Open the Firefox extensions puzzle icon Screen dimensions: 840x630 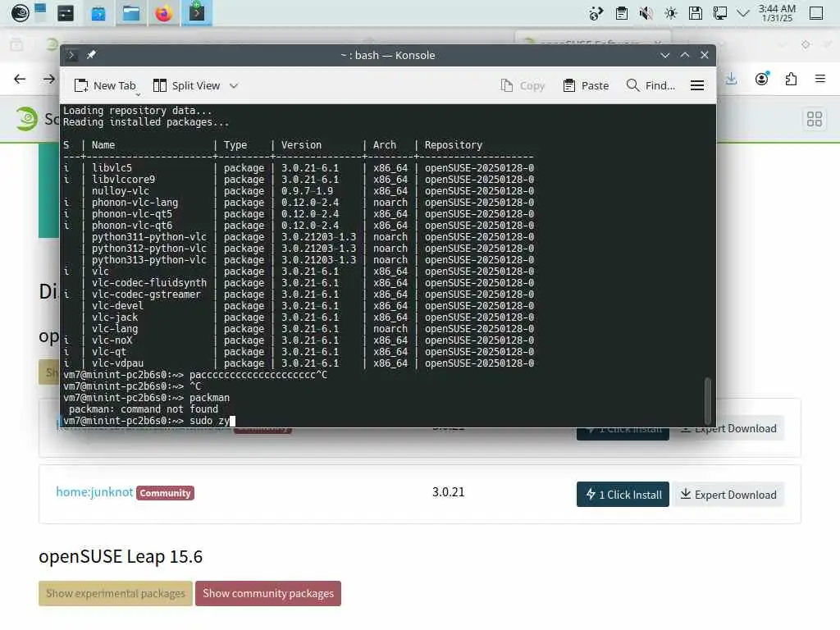(x=791, y=80)
